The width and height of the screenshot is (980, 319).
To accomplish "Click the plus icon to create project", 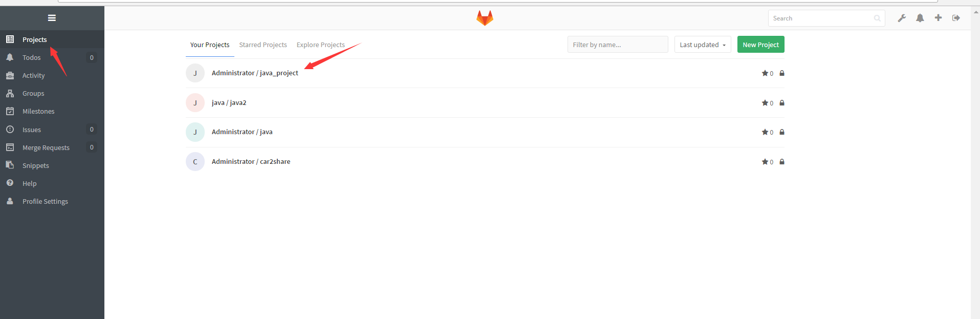I will tap(938, 18).
